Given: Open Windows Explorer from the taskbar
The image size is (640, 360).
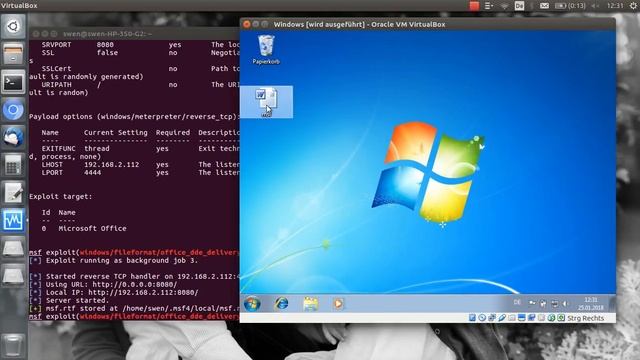Looking at the screenshot, I should pyautogui.click(x=311, y=304).
